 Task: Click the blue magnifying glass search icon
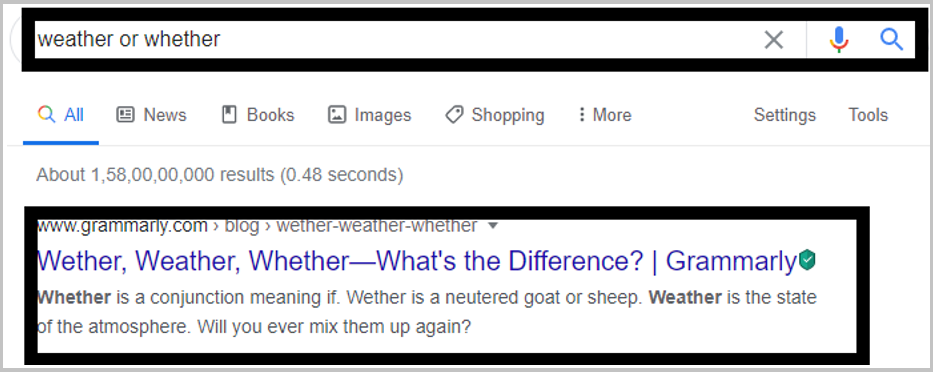891,40
